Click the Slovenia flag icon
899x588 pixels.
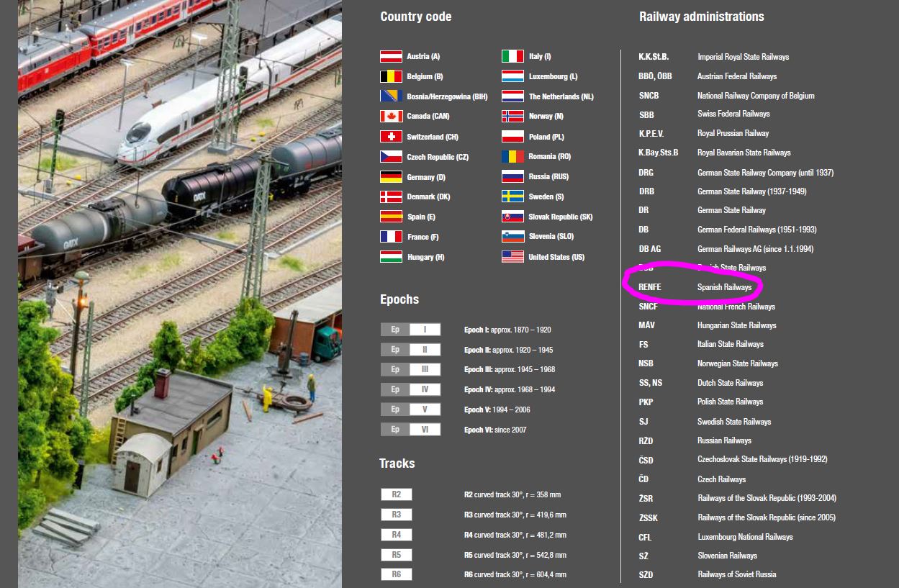[512, 236]
